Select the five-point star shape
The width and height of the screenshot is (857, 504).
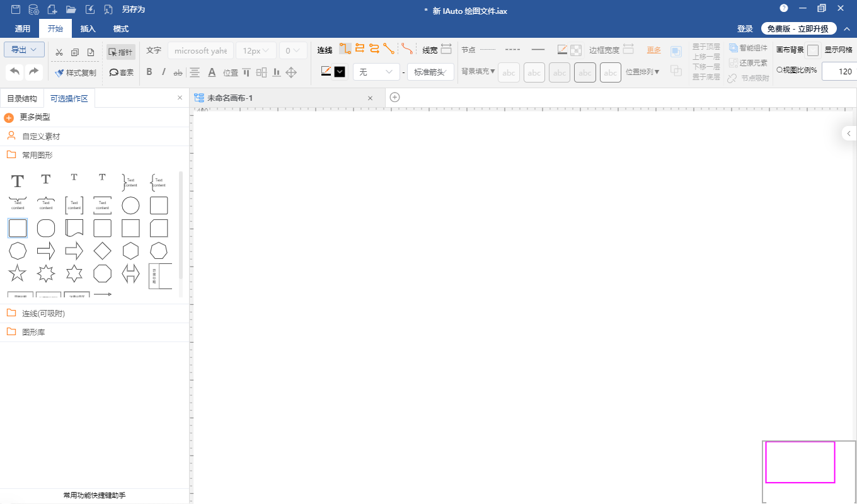click(18, 273)
